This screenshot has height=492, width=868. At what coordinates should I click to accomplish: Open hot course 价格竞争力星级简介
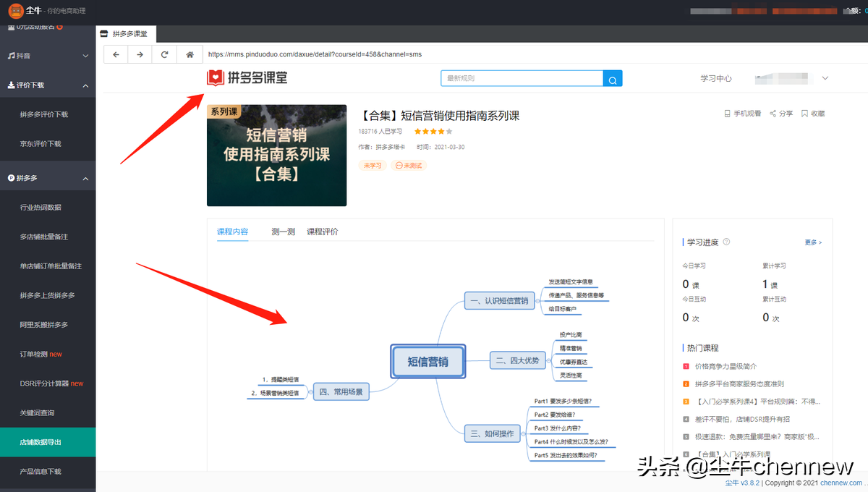pyautogui.click(x=726, y=366)
